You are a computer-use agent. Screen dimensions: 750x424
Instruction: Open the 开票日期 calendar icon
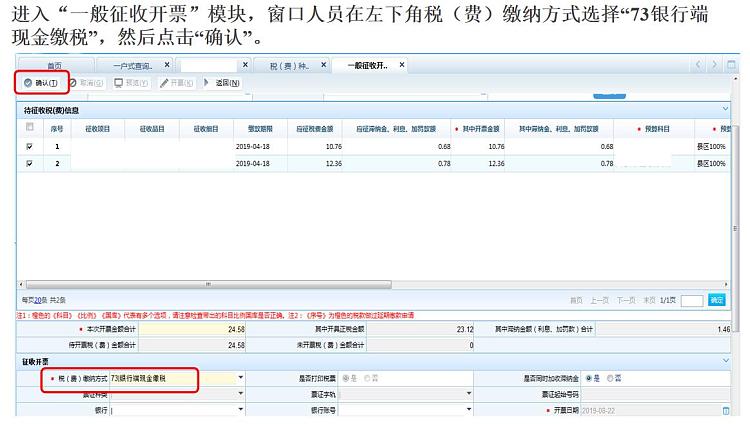point(726,411)
